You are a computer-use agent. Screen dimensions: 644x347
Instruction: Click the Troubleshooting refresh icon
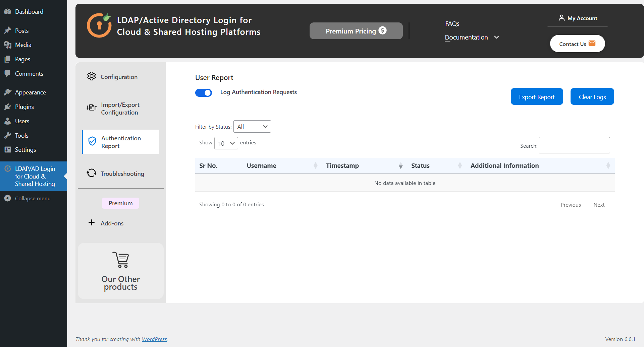[92, 173]
